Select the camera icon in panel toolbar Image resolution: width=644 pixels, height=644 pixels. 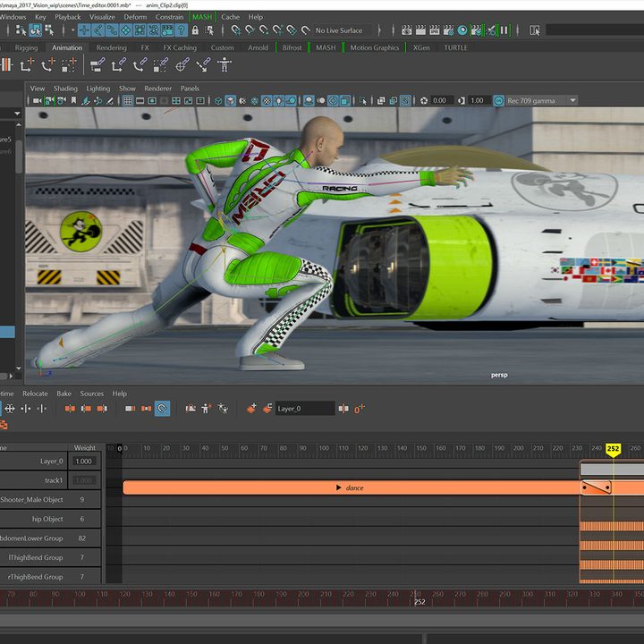37,100
